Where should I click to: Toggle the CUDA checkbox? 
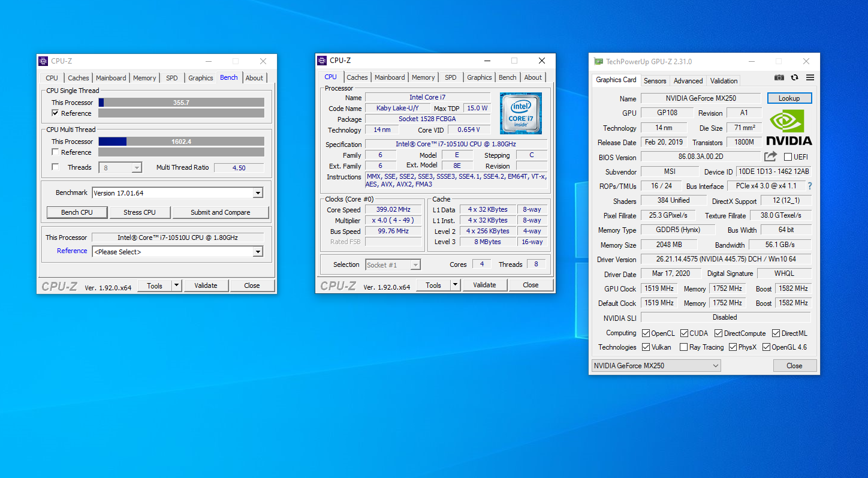pyautogui.click(x=684, y=333)
